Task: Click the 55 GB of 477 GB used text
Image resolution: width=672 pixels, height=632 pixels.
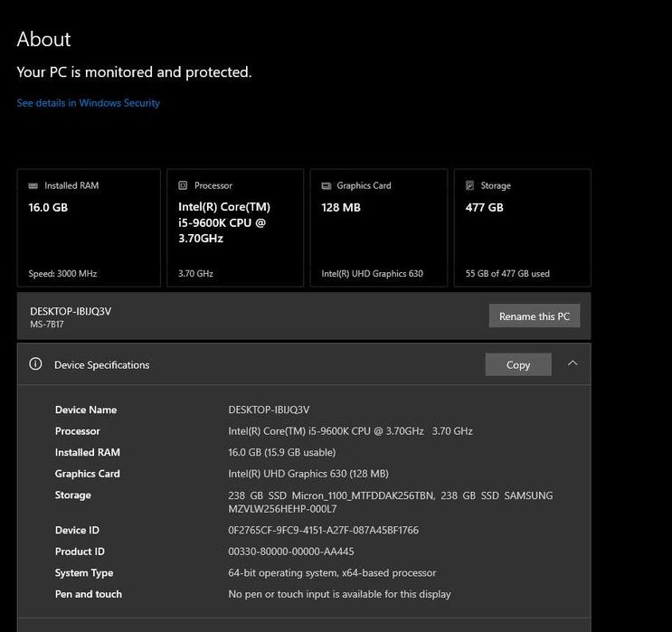Action: 507,273
